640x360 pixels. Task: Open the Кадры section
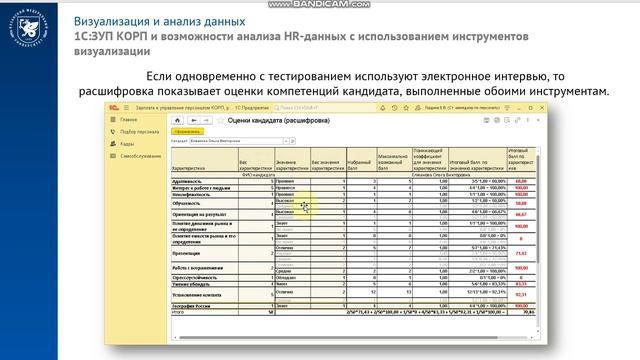(x=127, y=144)
